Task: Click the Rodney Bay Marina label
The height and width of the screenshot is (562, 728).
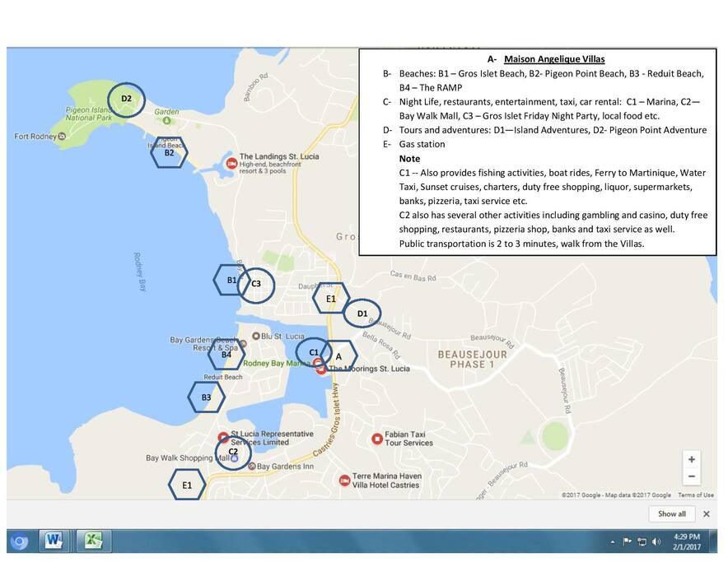Action: 276,363
